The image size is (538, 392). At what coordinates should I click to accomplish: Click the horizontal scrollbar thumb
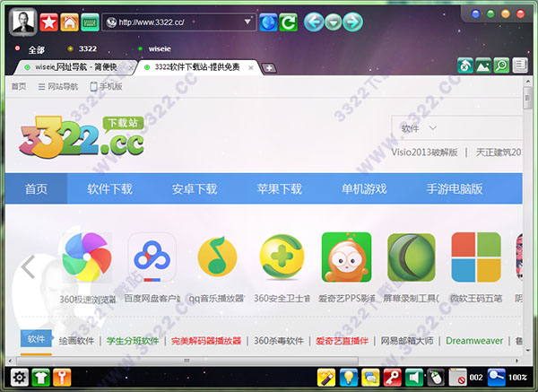click(x=187, y=361)
